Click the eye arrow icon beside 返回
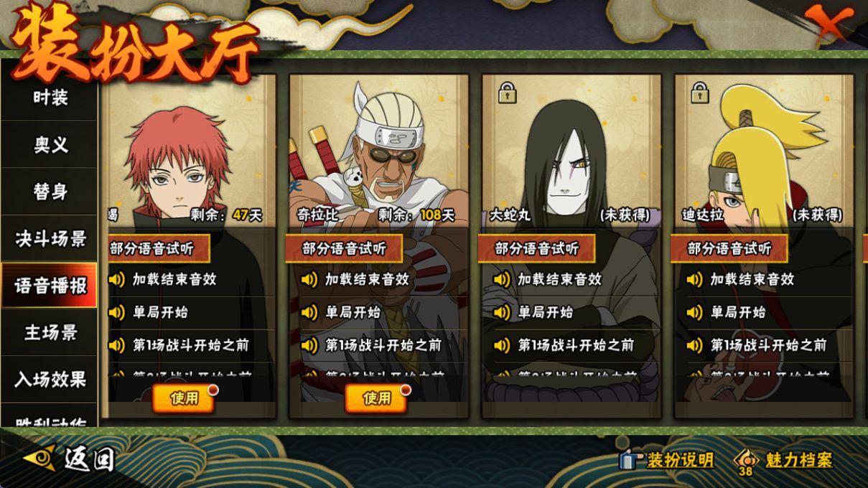The image size is (868, 488). pyautogui.click(x=39, y=458)
